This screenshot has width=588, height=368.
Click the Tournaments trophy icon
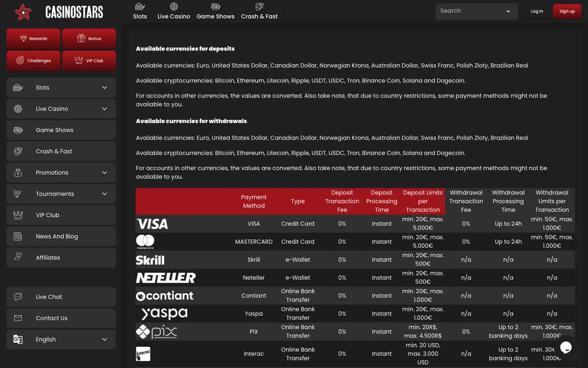[x=18, y=194]
